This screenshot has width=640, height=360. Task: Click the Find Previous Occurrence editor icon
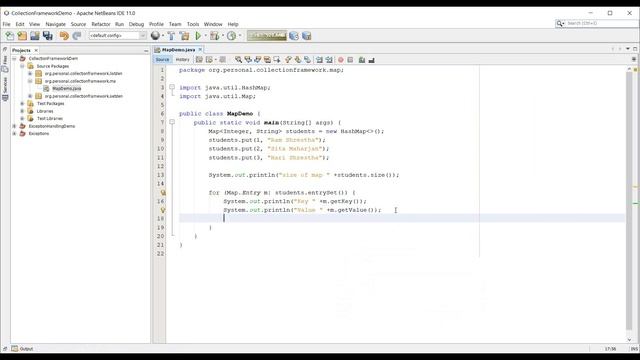pos(248,60)
